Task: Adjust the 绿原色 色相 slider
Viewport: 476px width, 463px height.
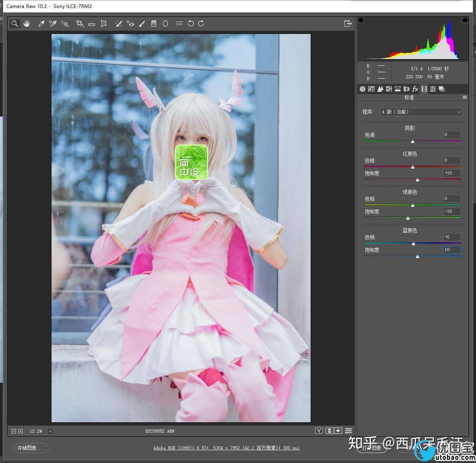Action: (413, 206)
